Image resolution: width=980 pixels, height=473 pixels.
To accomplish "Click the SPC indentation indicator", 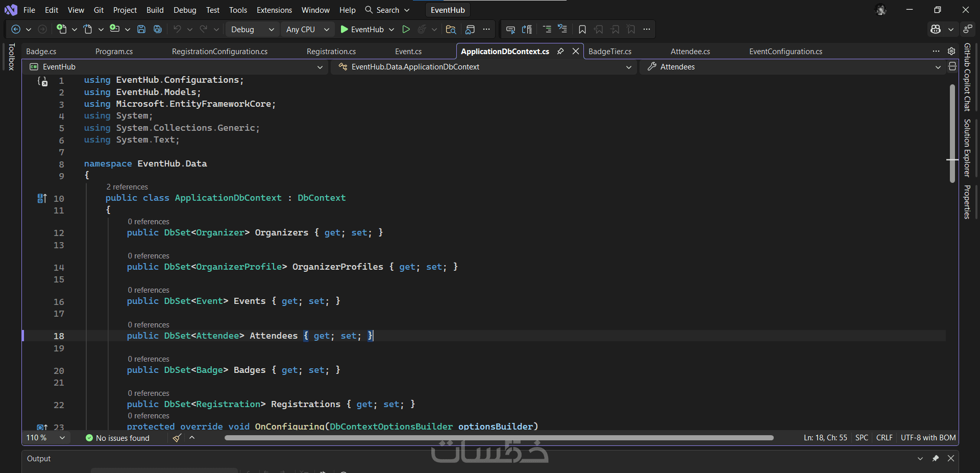I will point(862,438).
